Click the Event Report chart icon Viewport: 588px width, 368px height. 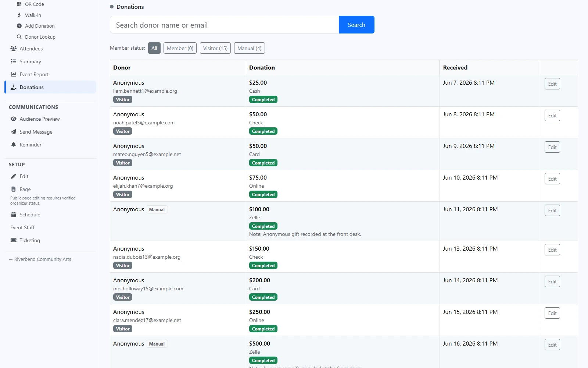[x=14, y=74]
